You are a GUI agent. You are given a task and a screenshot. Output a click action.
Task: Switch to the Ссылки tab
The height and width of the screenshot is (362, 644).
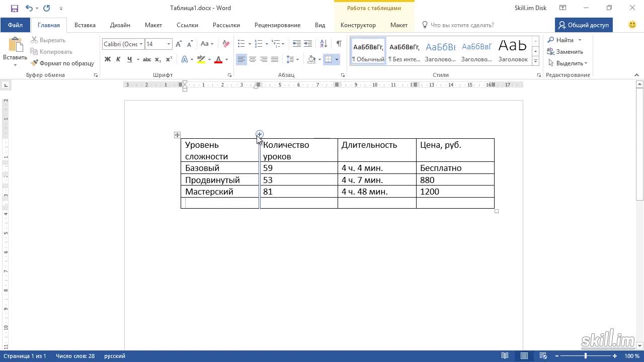[187, 25]
